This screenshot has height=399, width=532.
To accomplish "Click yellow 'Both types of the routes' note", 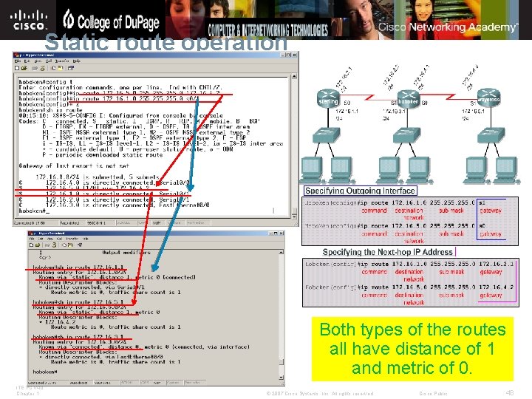I will coord(412,349).
